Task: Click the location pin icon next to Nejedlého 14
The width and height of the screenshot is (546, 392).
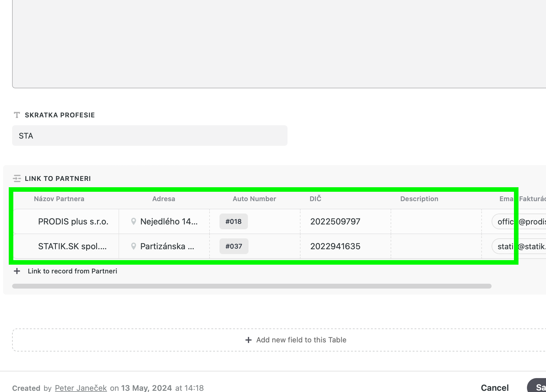Action: point(133,221)
